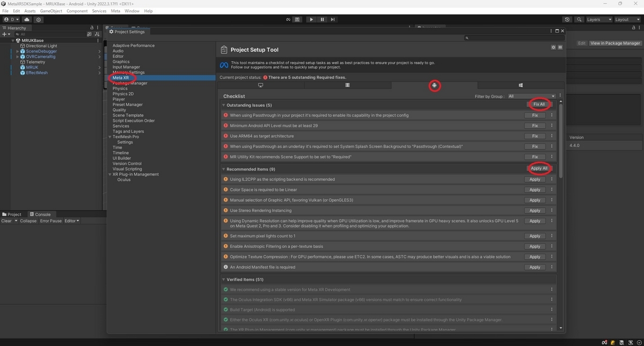Click the Meta infinity icon beside play controls
This screenshot has width=644, height=346.
coord(288,19)
